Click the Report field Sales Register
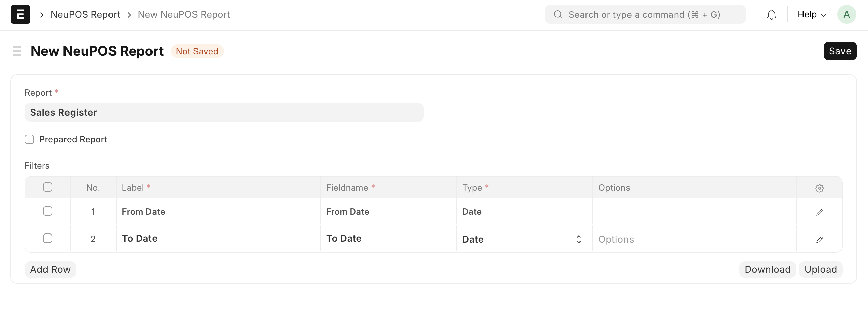 pyautogui.click(x=224, y=112)
